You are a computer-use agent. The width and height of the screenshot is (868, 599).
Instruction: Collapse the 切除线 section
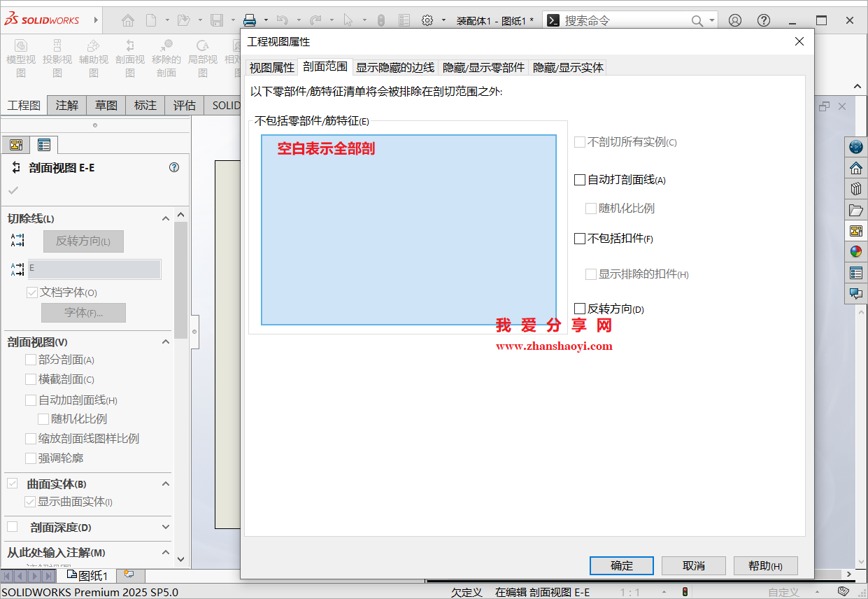tap(166, 218)
